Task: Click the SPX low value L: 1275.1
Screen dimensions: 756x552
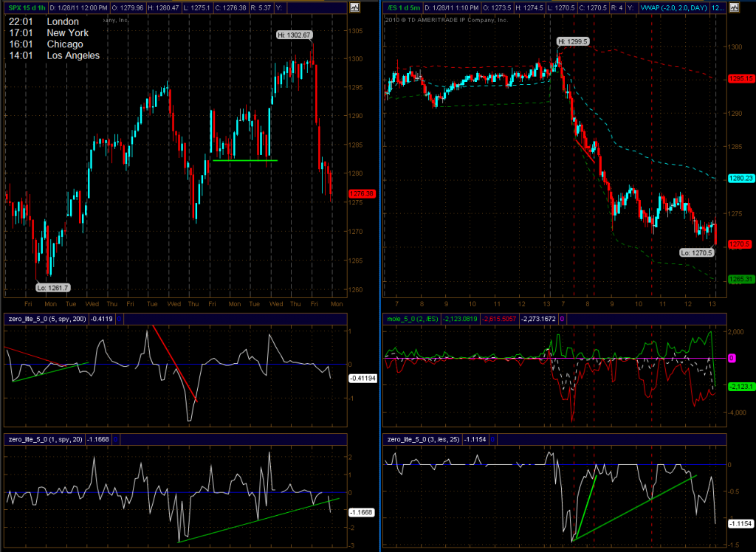Action: tap(196, 7)
